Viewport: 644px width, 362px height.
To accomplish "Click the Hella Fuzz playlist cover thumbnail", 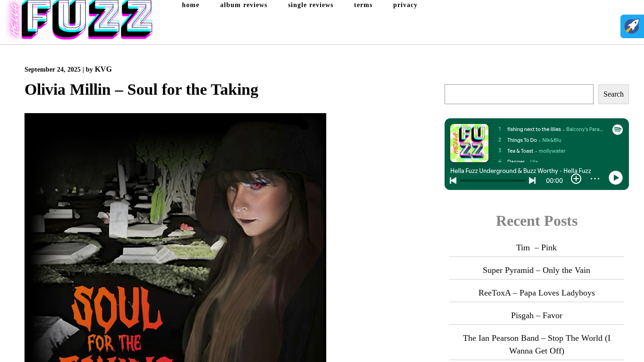I will [469, 143].
